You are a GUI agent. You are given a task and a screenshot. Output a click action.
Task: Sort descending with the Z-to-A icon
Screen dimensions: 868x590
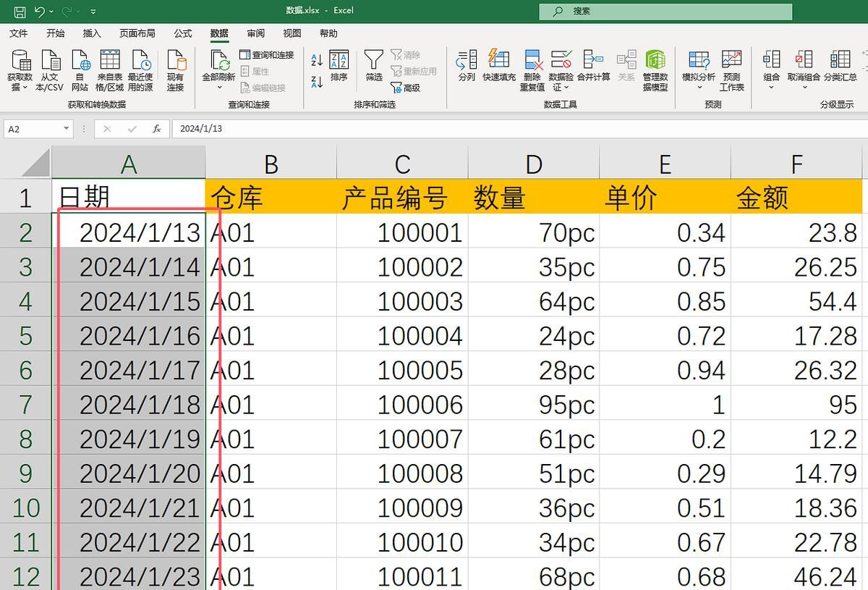(317, 81)
